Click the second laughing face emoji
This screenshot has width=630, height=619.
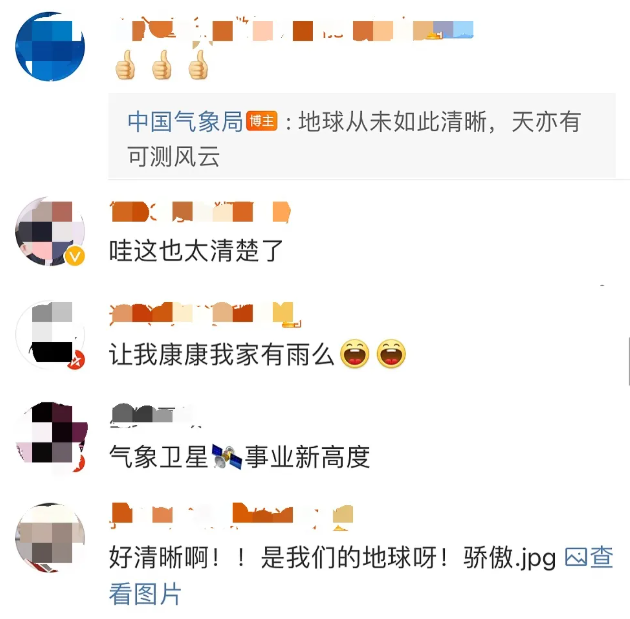tap(391, 354)
